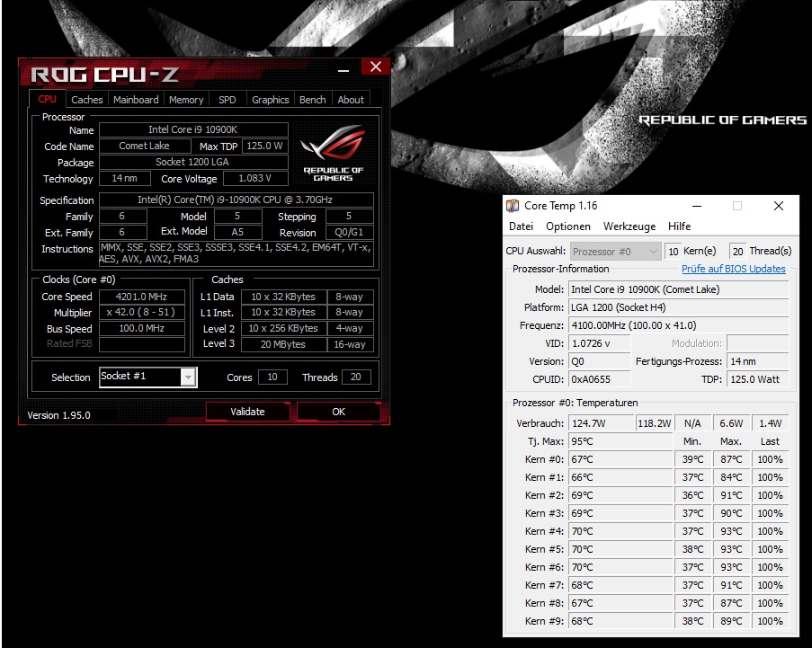Click the Kern #3 load value 100%
This screenshot has height=648, width=812.
(770, 513)
